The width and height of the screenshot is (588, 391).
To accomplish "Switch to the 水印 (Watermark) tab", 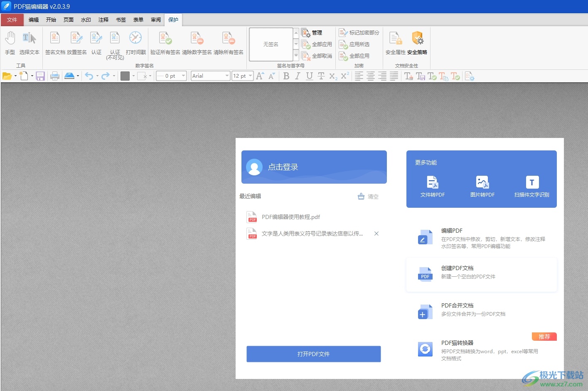I will click(x=86, y=20).
